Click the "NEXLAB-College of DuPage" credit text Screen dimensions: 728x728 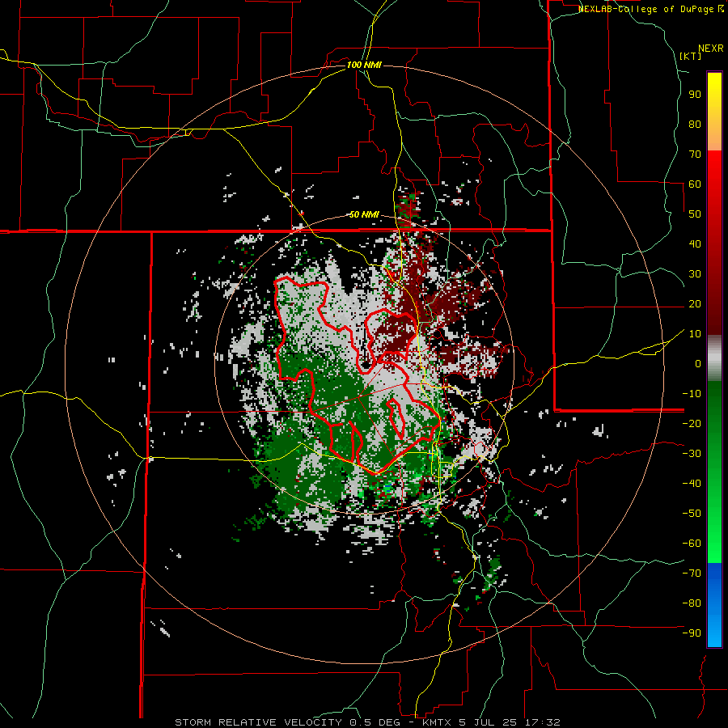648,9
